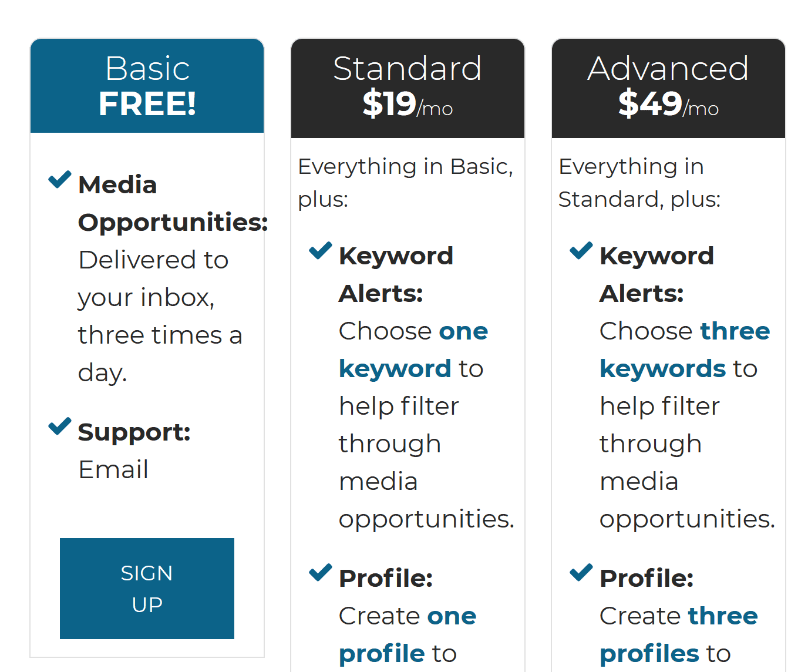Screen dimensions: 808x672
Task: Click the Media Opportunities heading
Action: point(173,204)
